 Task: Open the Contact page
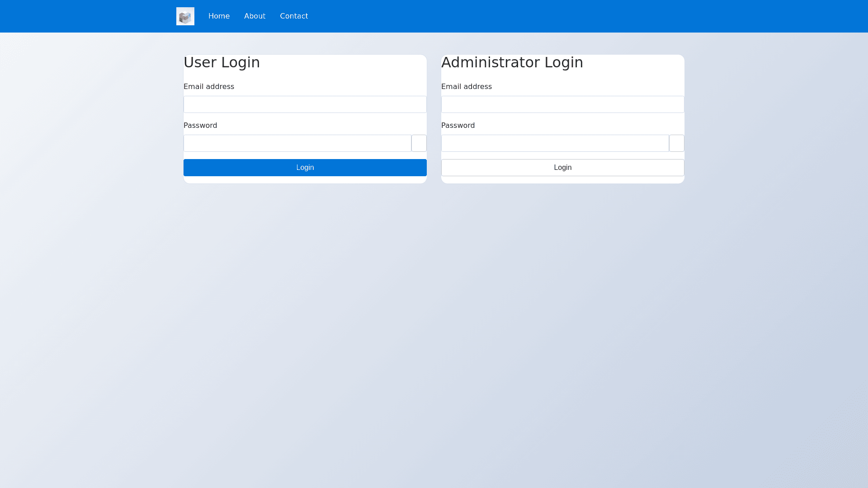point(294,16)
